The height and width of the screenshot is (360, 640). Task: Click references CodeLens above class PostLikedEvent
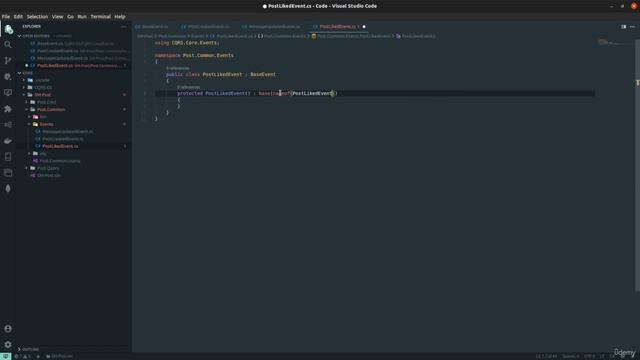point(178,68)
